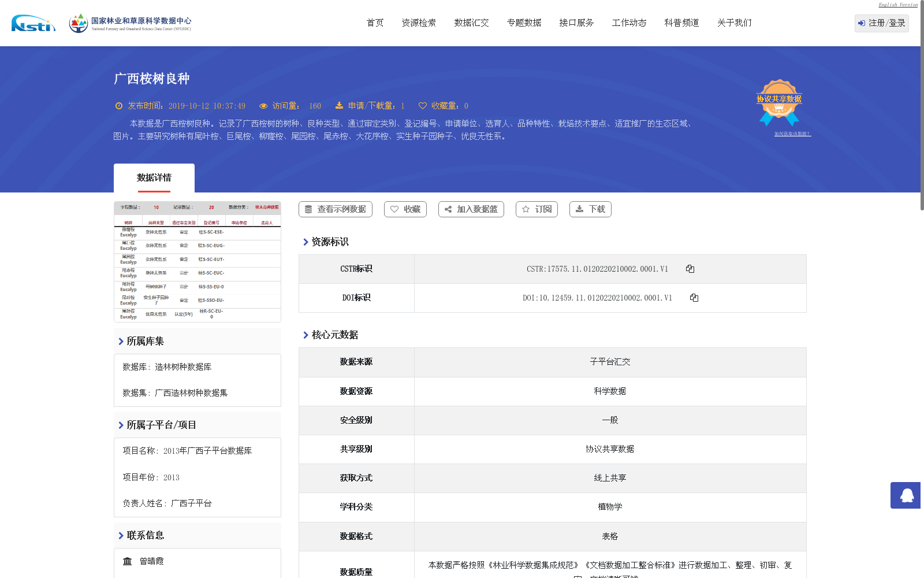The width and height of the screenshot is (924, 578).
Task: Click 项目名称 2013年广西子平台数据库 text
Action: click(187, 451)
